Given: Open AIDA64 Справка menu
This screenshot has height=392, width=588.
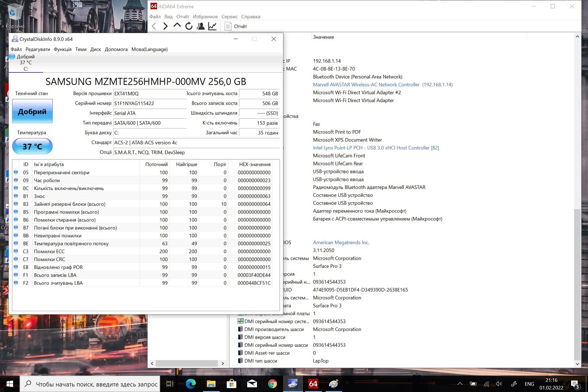Looking at the screenshot, I should pos(251,17).
